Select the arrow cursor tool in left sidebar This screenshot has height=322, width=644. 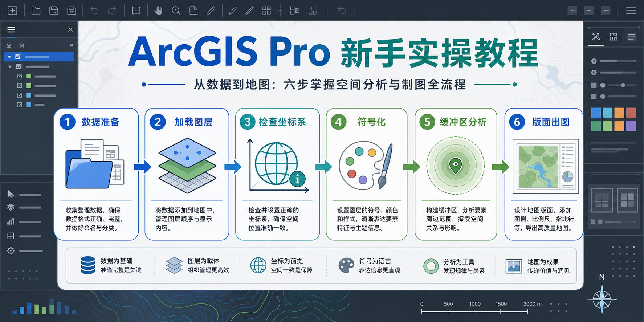tap(11, 194)
